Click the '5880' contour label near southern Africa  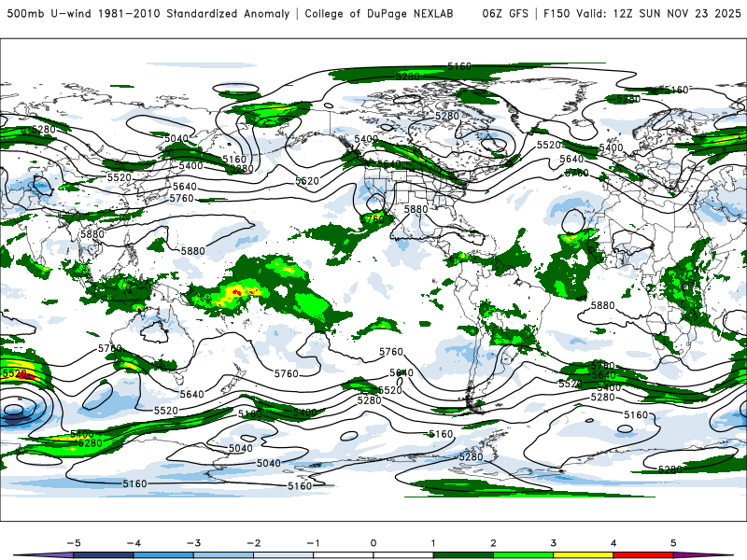tap(602, 305)
